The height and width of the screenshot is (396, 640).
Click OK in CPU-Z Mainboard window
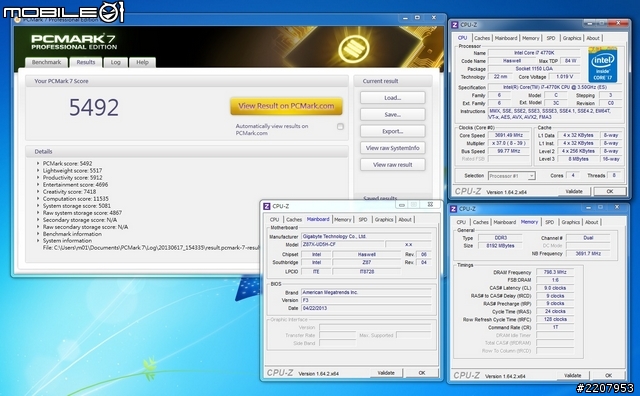click(422, 373)
